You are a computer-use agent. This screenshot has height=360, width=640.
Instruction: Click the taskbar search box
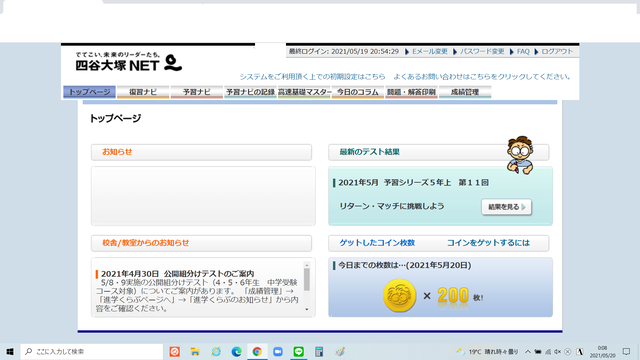(x=91, y=351)
